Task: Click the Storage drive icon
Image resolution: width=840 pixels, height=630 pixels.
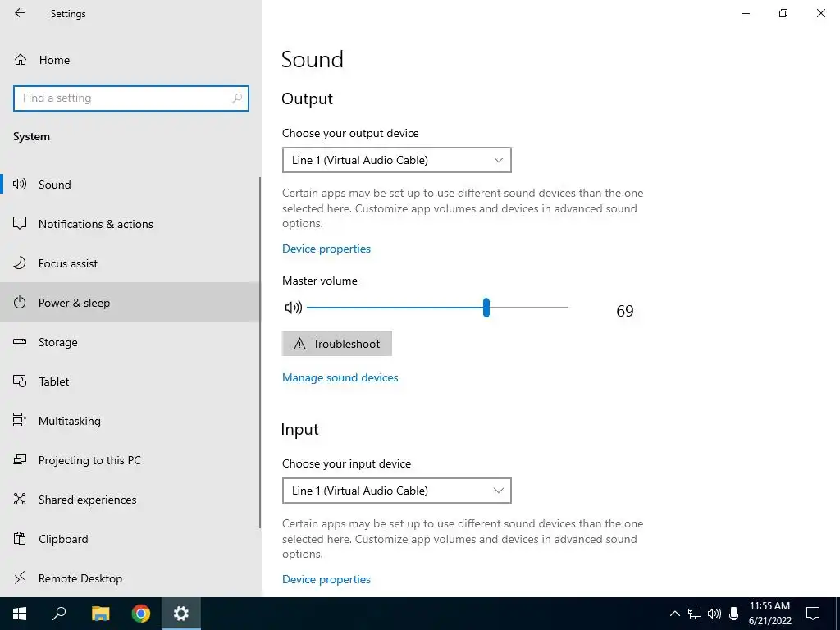Action: click(20, 342)
